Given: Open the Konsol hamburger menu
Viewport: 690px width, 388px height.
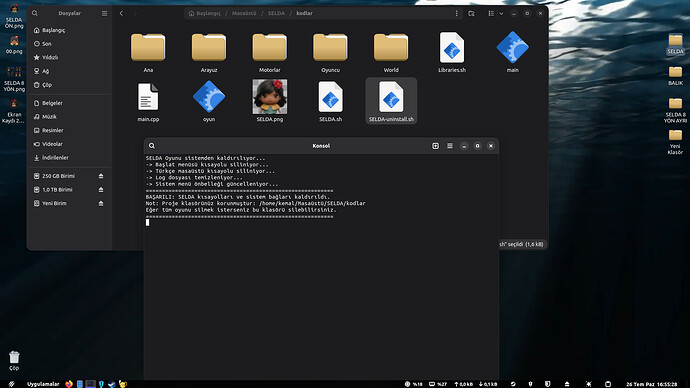Looking at the screenshot, I should tap(450, 146).
